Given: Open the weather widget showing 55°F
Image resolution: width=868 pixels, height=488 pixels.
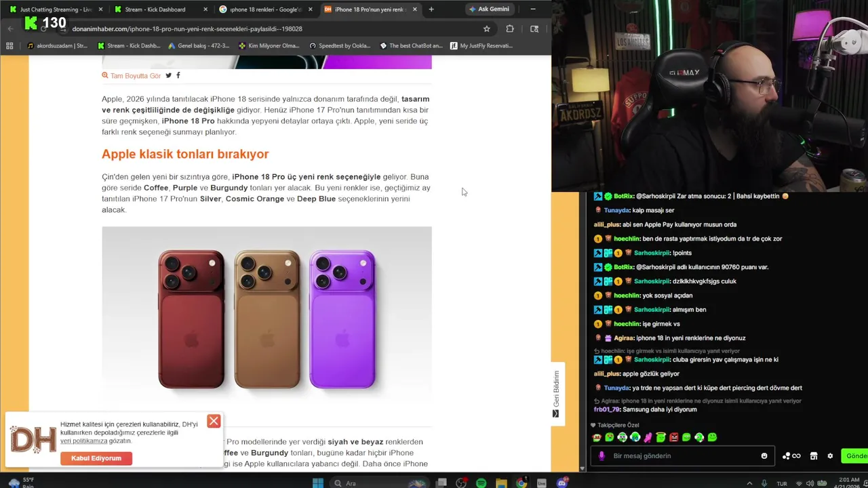Looking at the screenshot, I should pos(20,483).
